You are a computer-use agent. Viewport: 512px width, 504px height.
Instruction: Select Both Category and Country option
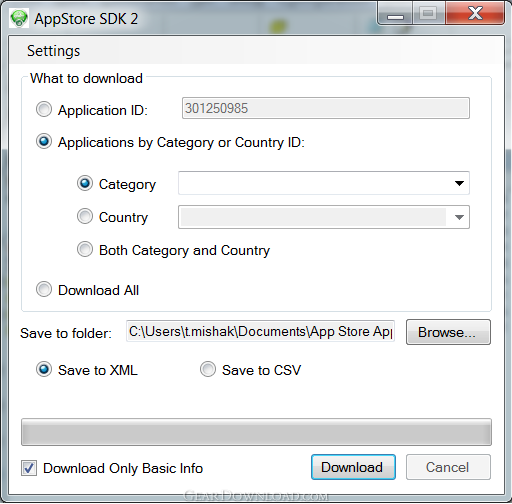click(x=85, y=249)
